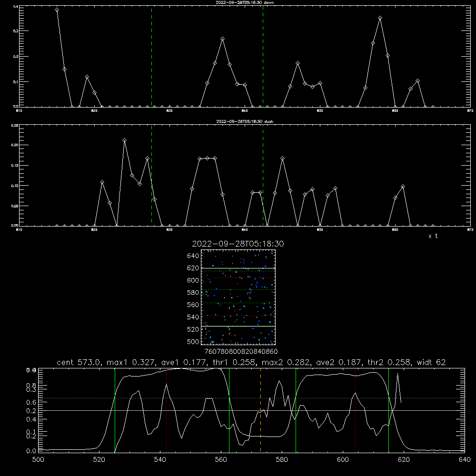Screen dimensions: 476x476
Task: Click the 0.15 y-axis label of dusk plot
Action: pos(15,166)
